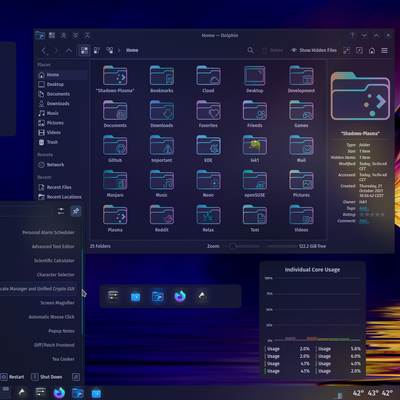Click Add link next to Comment
Image resolution: width=400 pixels, height=400 pixels.
click(x=364, y=221)
